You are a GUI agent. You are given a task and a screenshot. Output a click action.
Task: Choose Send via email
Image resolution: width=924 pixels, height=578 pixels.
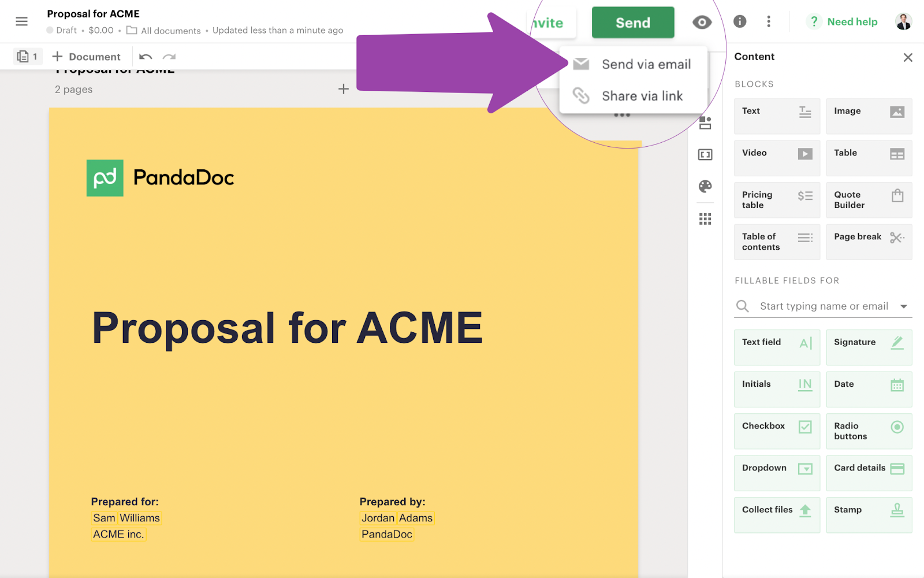point(634,64)
